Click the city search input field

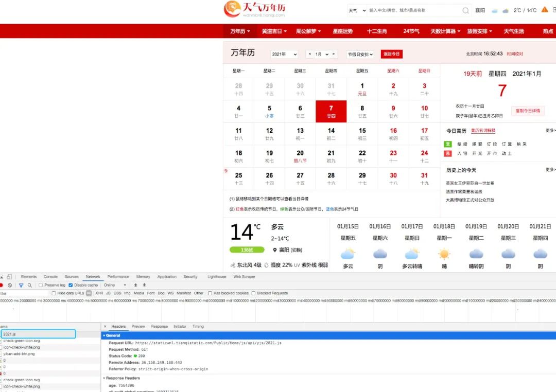(x=413, y=11)
